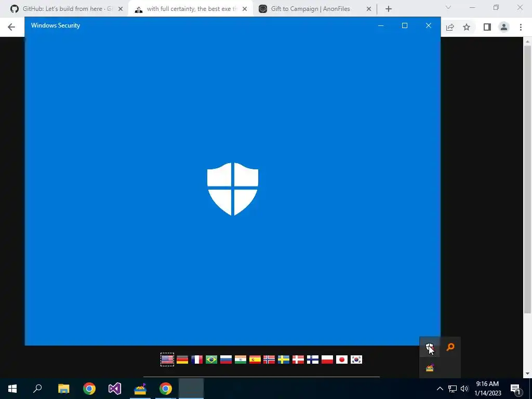Viewport: 532px width, 399px height.
Task: Open taskbar search
Action: [x=37, y=389]
